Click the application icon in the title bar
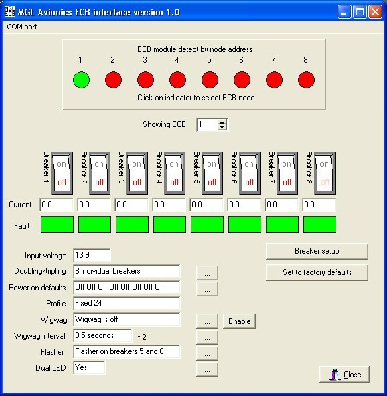 point(10,12)
